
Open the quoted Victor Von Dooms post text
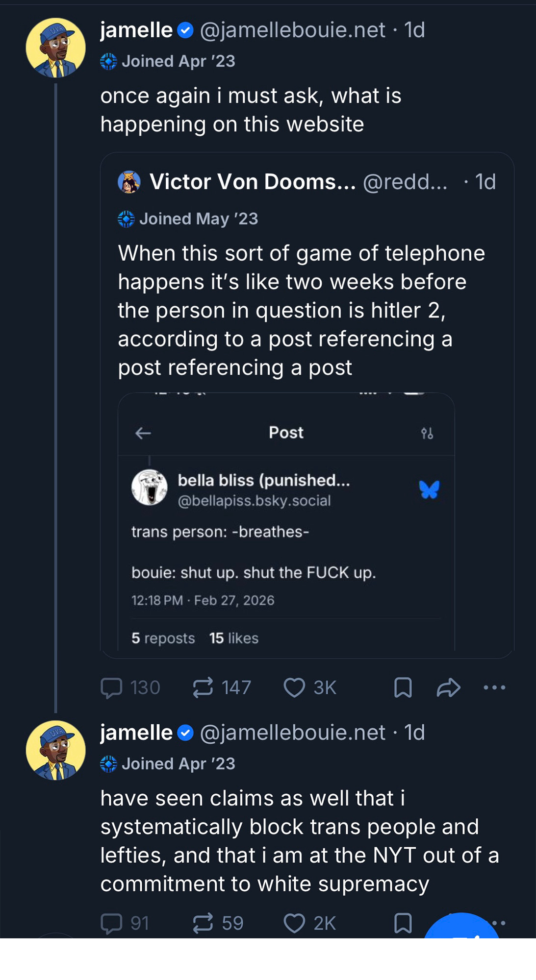coord(301,310)
